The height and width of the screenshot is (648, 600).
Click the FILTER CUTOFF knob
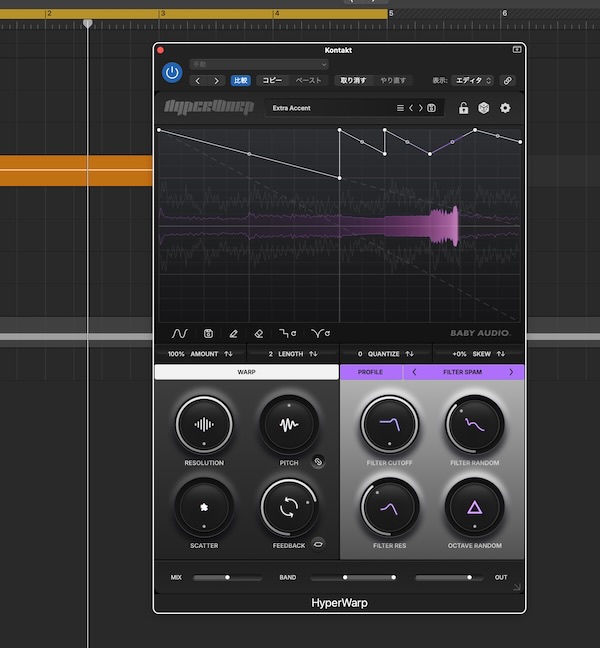[x=390, y=424]
